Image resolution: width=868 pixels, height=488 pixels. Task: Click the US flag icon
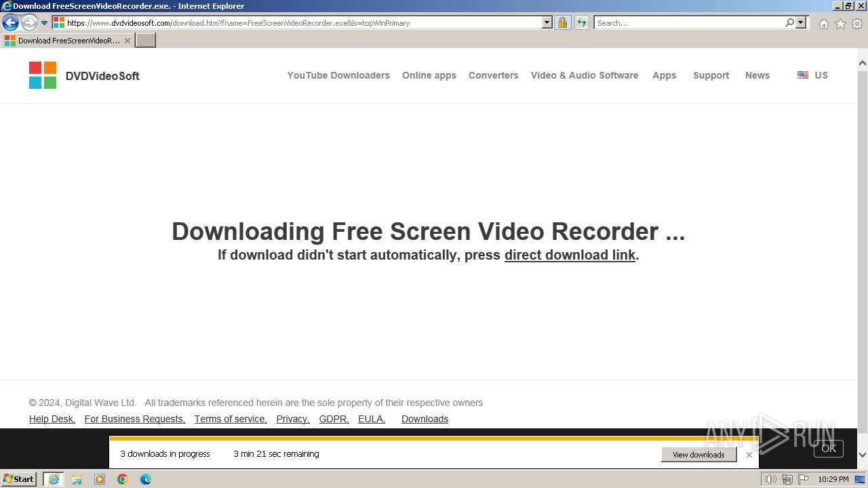click(x=803, y=75)
